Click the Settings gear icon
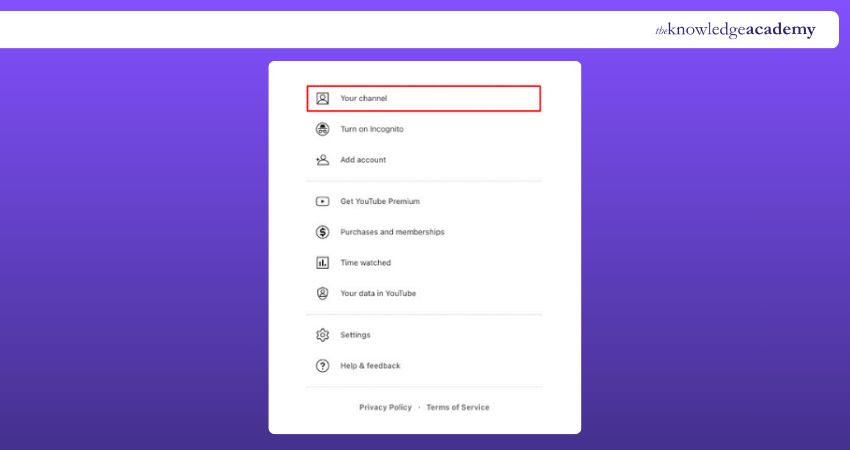The image size is (850, 450). click(323, 335)
